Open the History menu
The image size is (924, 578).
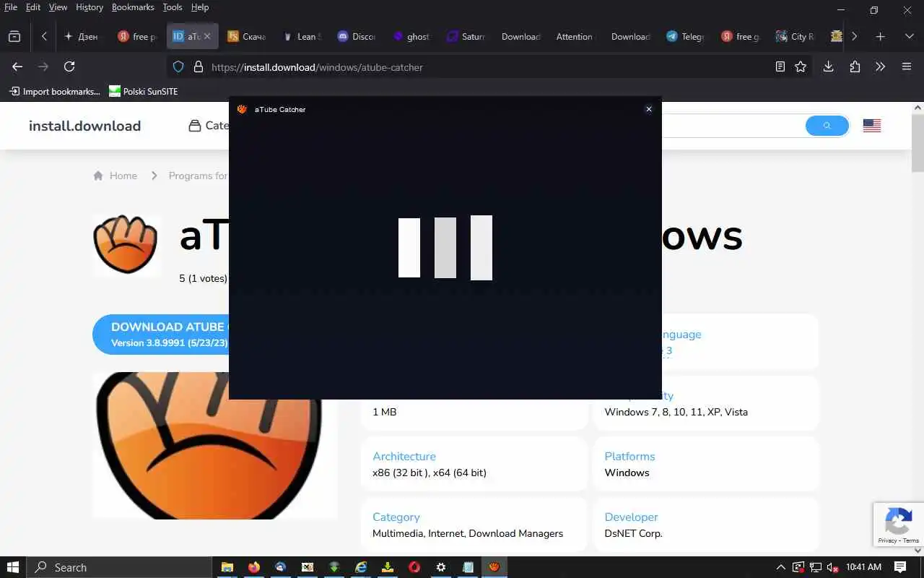point(90,7)
